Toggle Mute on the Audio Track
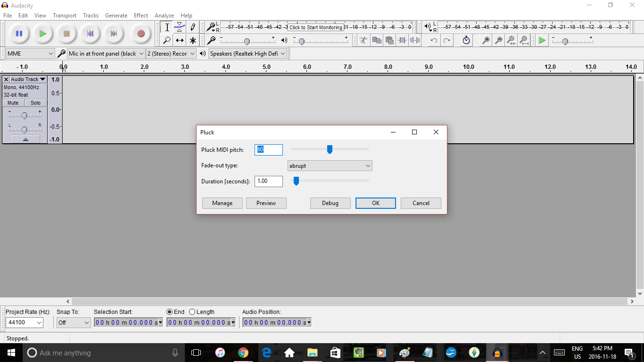644x362 pixels. (x=13, y=103)
